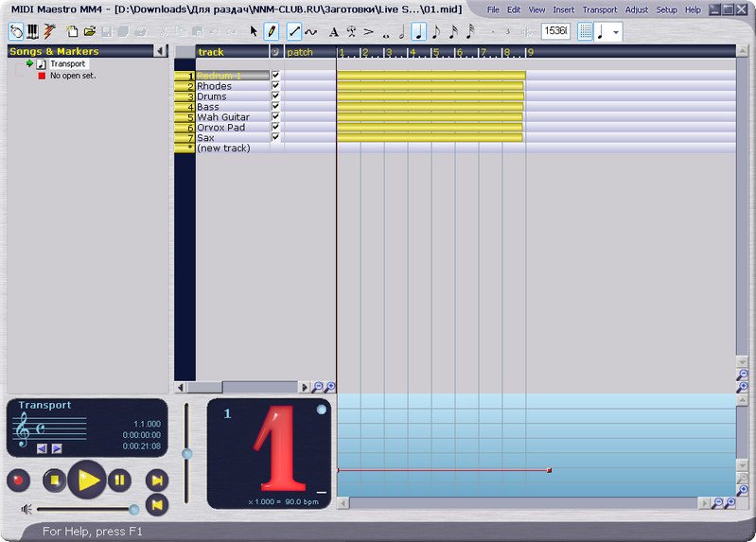Open the note value dropdown arrow
The width and height of the screenshot is (756, 542).
[x=616, y=31]
